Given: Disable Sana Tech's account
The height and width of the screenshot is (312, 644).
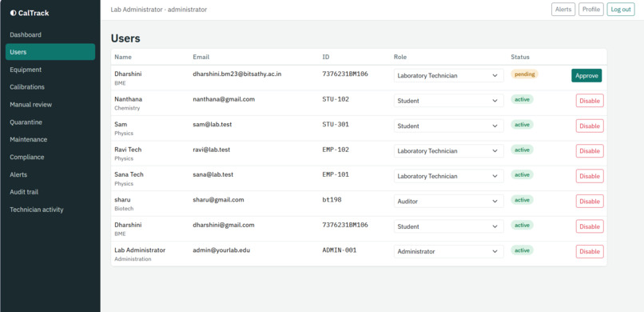Looking at the screenshot, I should 590,176.
